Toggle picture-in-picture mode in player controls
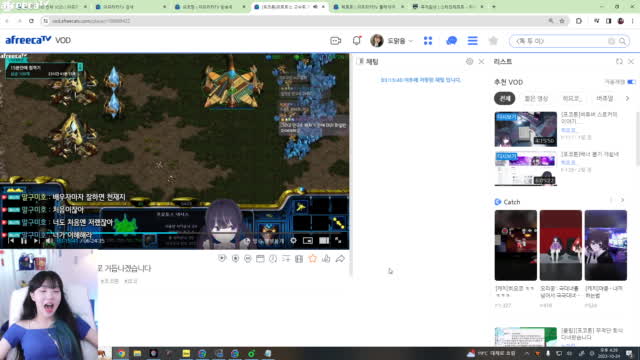640x360 pixels. (x=308, y=241)
